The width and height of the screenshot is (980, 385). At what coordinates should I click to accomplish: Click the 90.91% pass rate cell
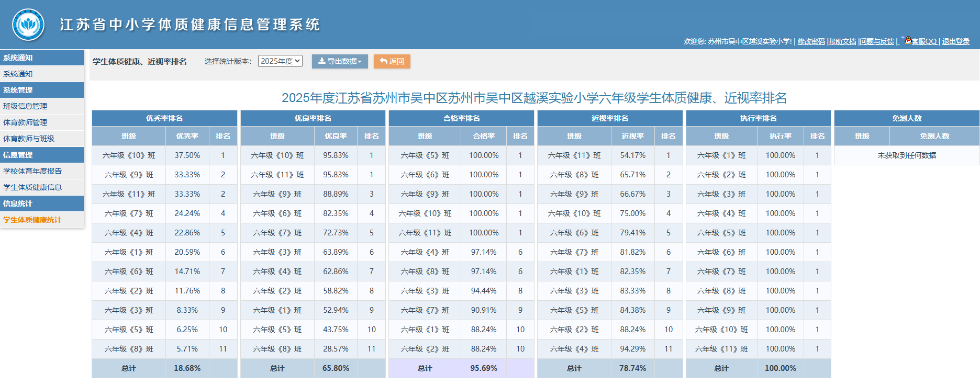tap(484, 310)
